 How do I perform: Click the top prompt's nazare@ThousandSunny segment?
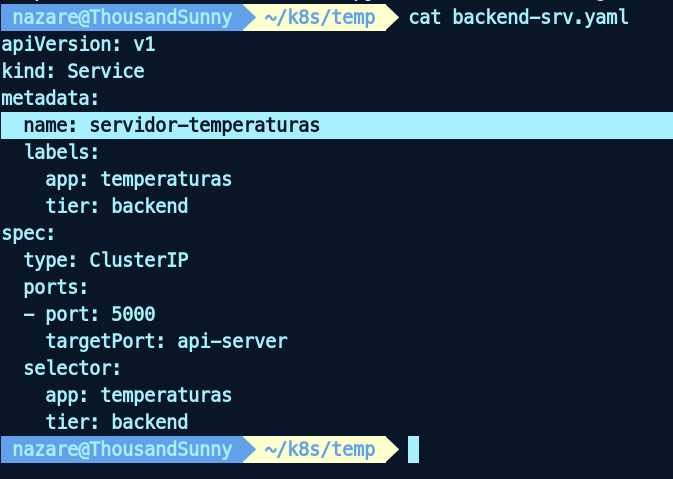tap(122, 17)
